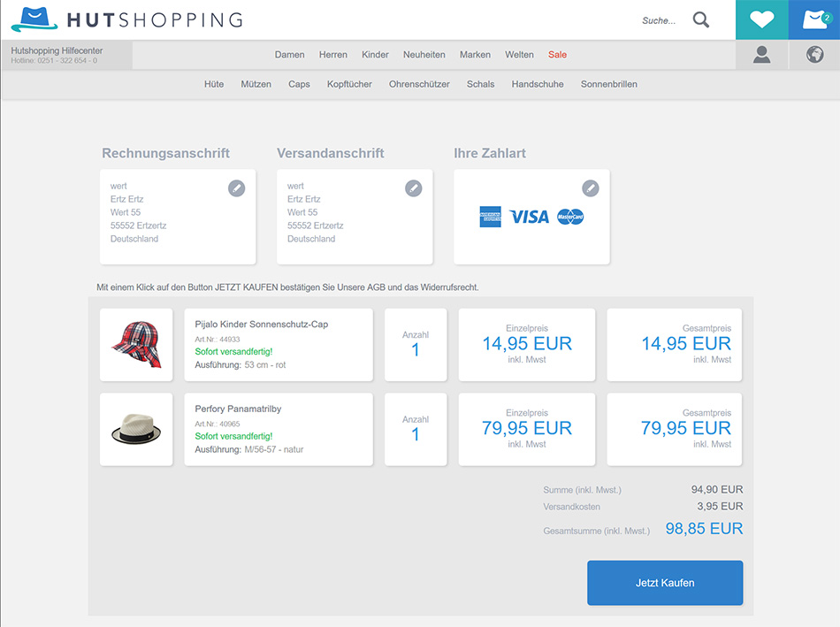Edit Ihre Zahlart with pencil icon

click(591, 188)
